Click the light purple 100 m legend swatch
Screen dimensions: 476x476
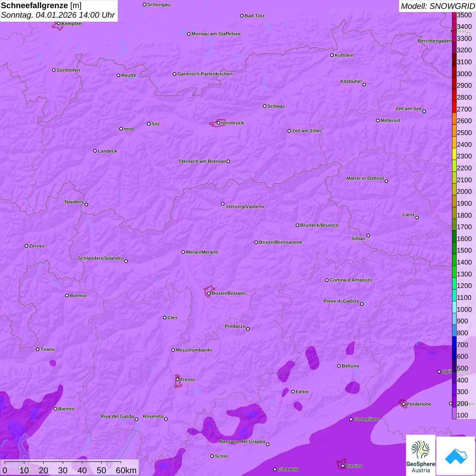tap(454, 413)
